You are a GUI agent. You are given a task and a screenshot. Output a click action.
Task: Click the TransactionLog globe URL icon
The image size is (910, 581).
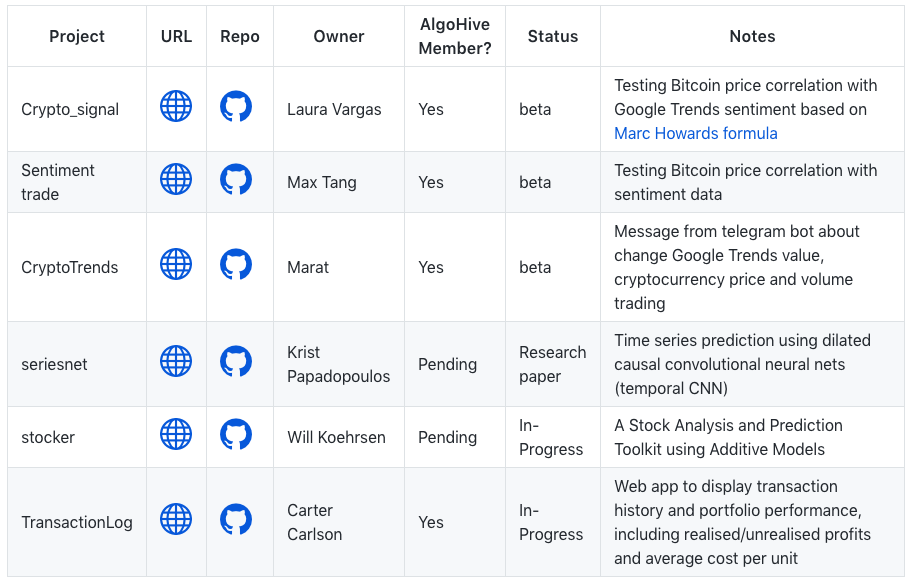click(176, 519)
